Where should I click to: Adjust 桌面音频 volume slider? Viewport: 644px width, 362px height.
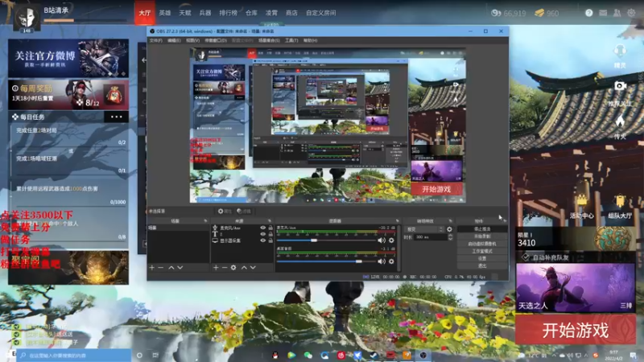(358, 261)
